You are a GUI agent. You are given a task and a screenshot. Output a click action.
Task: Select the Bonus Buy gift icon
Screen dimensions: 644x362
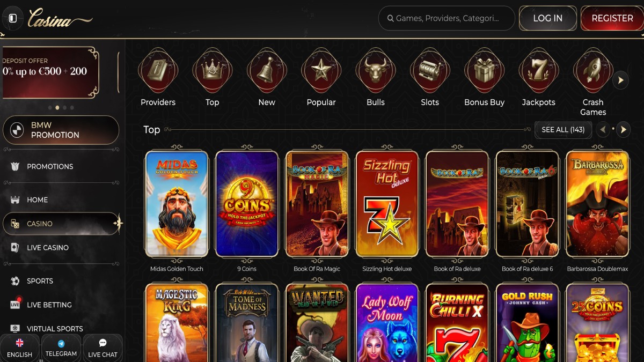485,71
